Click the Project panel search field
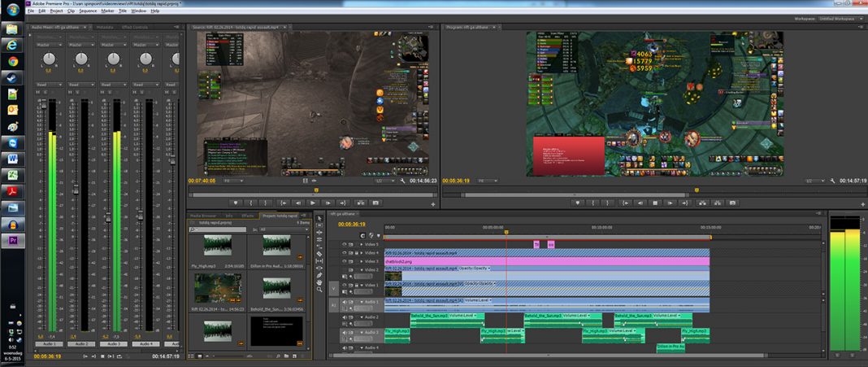 (x=218, y=229)
